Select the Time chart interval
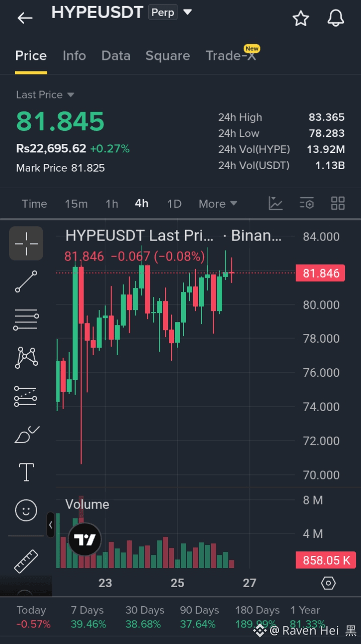361x644 pixels. [34, 204]
